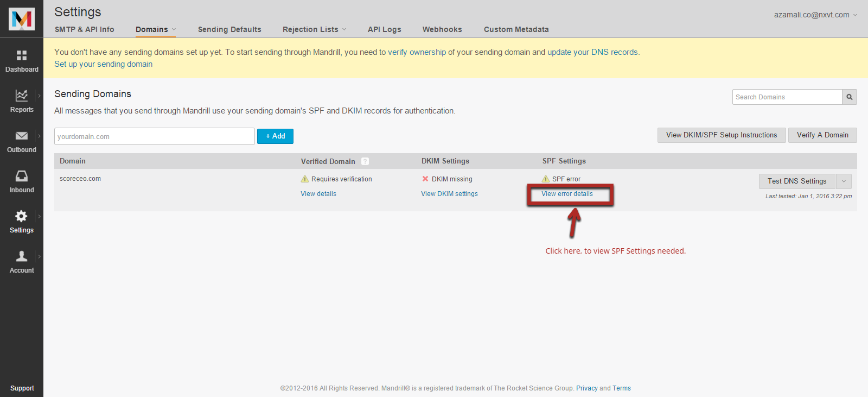Screen dimensions: 868x397
Task: Open the Rejection Lists dropdown arrow
Action: tap(344, 29)
